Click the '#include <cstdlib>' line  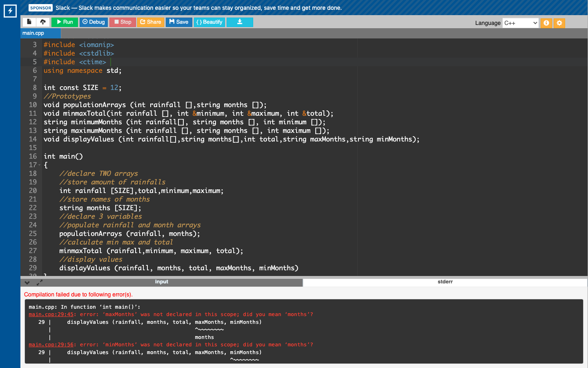pyautogui.click(x=79, y=53)
